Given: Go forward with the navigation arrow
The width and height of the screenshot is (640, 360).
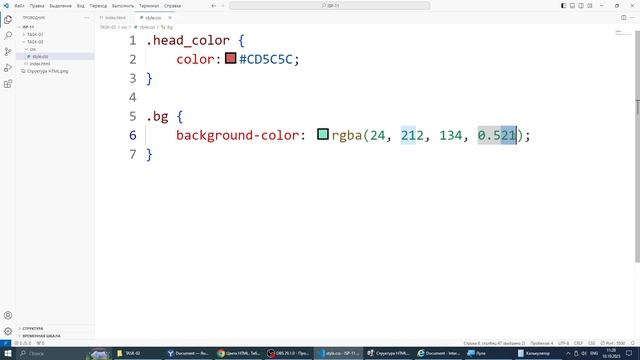Looking at the screenshot, I should pyautogui.click(x=222, y=6).
